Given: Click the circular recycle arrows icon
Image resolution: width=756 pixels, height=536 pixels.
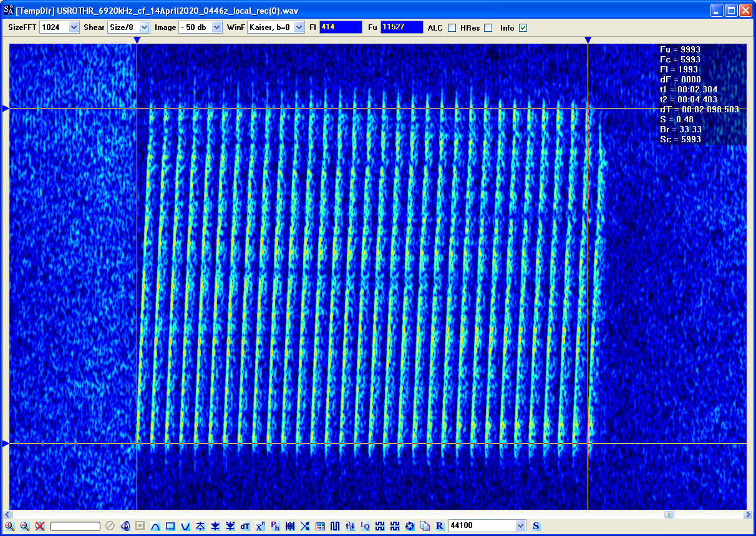Looking at the screenshot, I should point(410,526).
